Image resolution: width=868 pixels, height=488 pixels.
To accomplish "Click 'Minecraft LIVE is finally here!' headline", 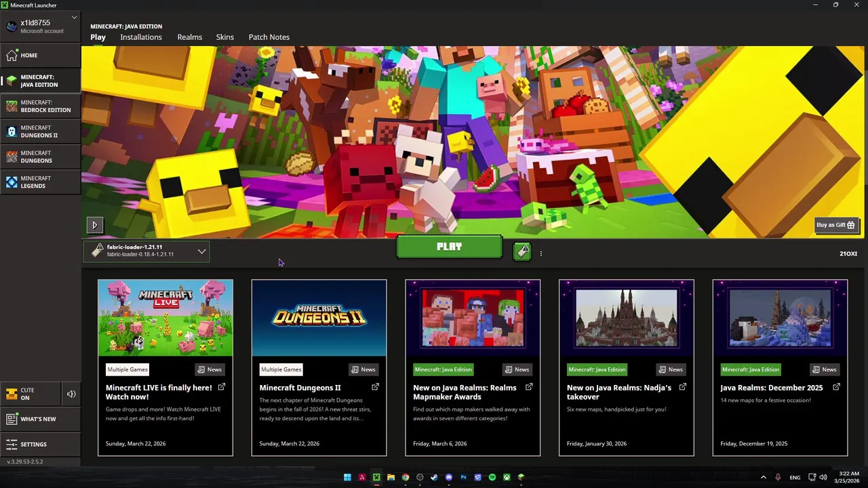I will [x=159, y=392].
